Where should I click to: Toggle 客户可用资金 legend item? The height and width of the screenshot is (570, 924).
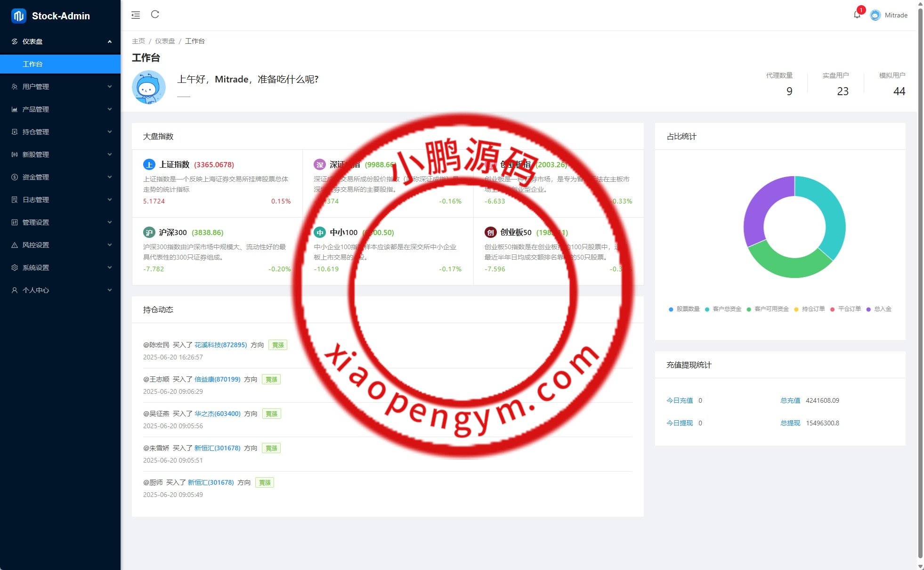click(771, 309)
